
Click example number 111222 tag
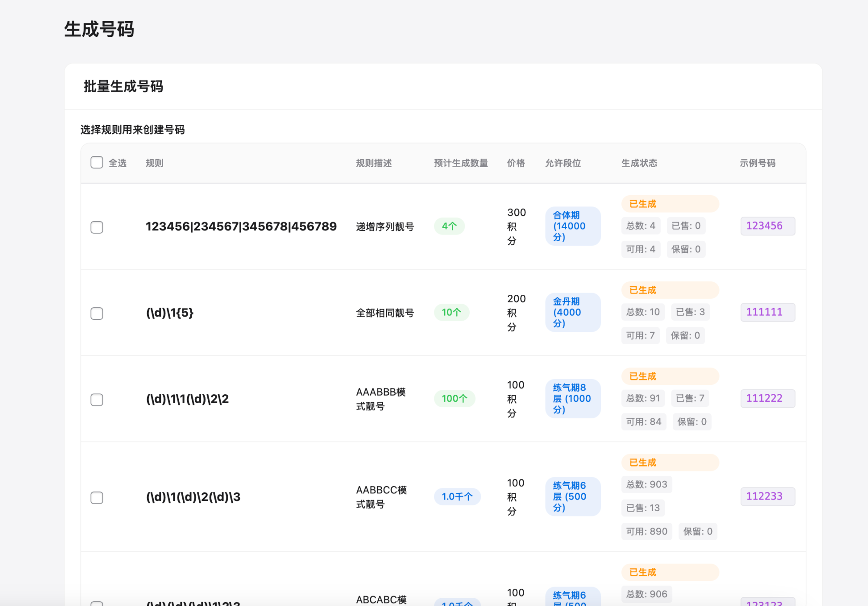tap(767, 398)
